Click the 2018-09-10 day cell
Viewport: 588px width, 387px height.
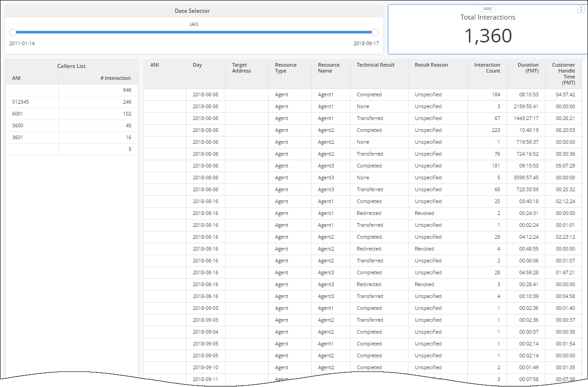coord(206,367)
